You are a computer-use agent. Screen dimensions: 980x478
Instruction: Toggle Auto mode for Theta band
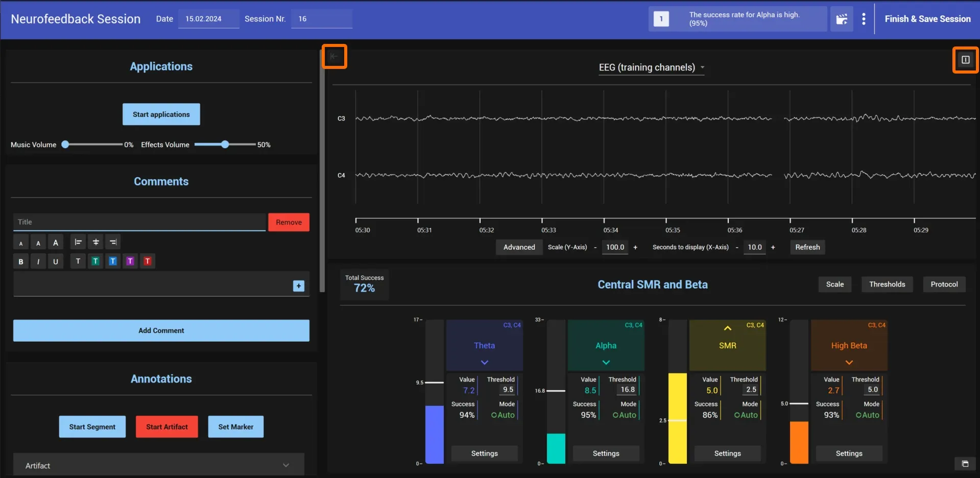click(x=503, y=415)
